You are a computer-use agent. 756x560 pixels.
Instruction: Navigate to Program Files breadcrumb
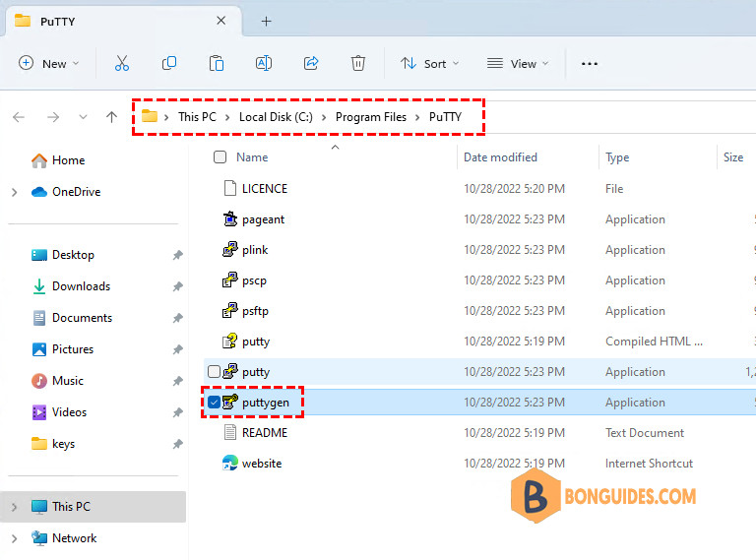[371, 117]
